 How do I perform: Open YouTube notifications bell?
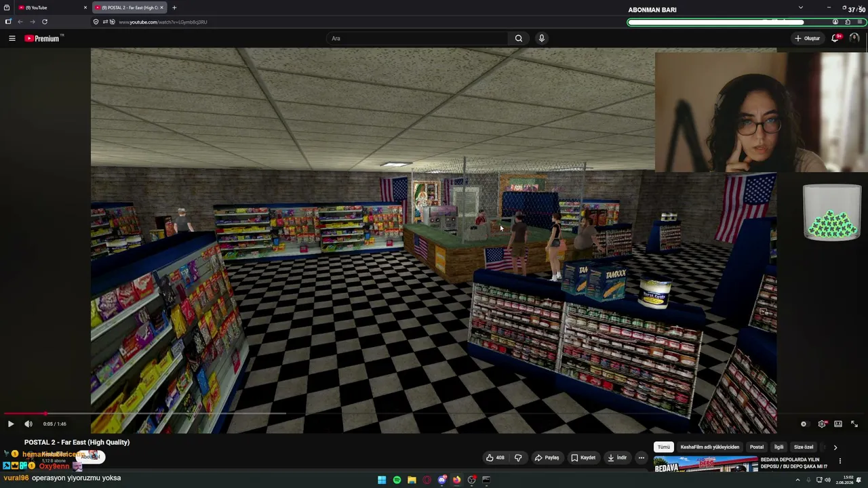point(835,38)
